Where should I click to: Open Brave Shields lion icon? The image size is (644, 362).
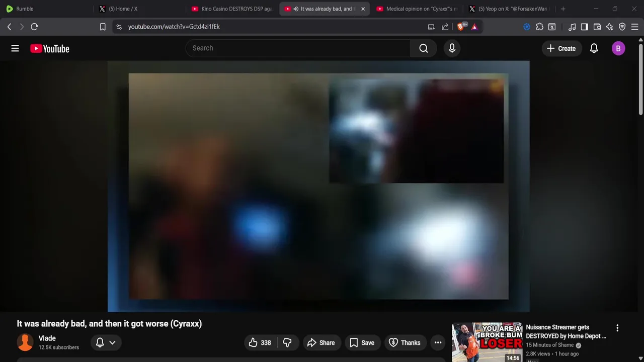point(461,27)
